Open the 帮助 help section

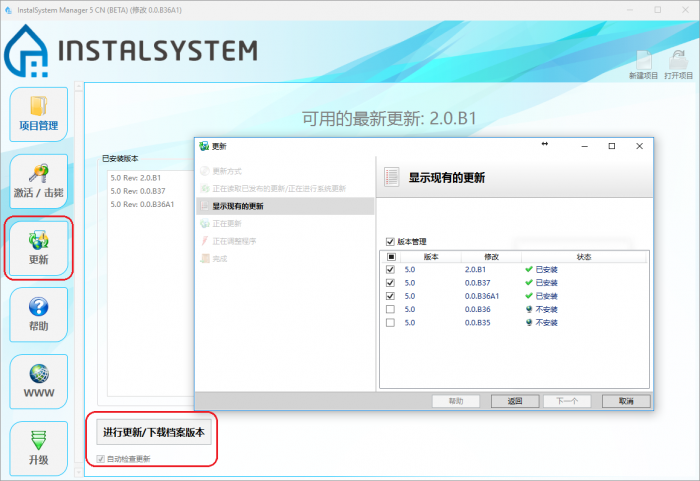(40, 315)
